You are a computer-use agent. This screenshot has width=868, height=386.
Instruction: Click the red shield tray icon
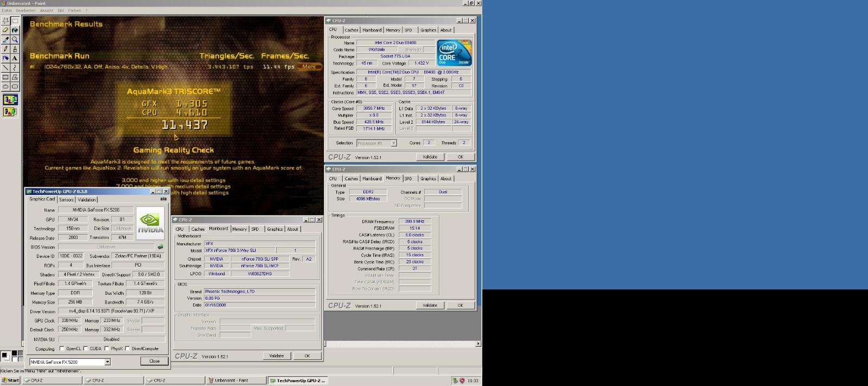pyautogui.click(x=462, y=381)
